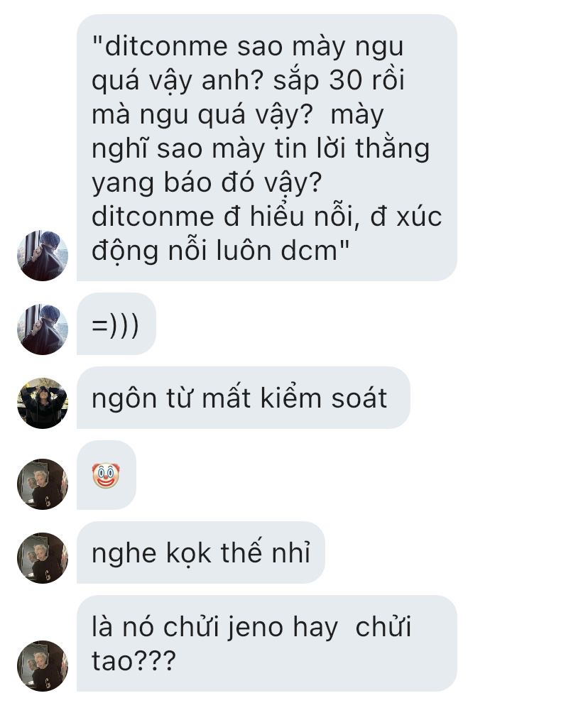Click "nghĩ sao mày tin lời thằng" line

(x=261, y=149)
